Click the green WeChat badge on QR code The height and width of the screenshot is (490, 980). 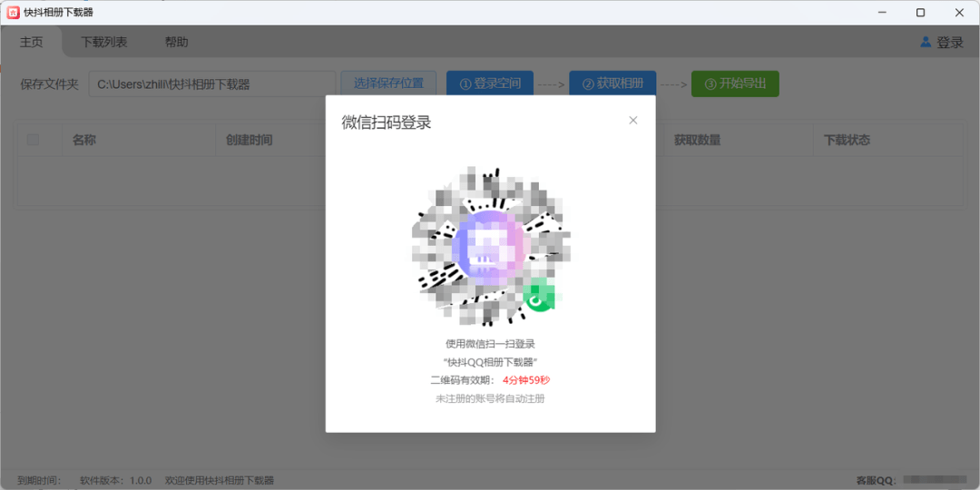(x=539, y=298)
